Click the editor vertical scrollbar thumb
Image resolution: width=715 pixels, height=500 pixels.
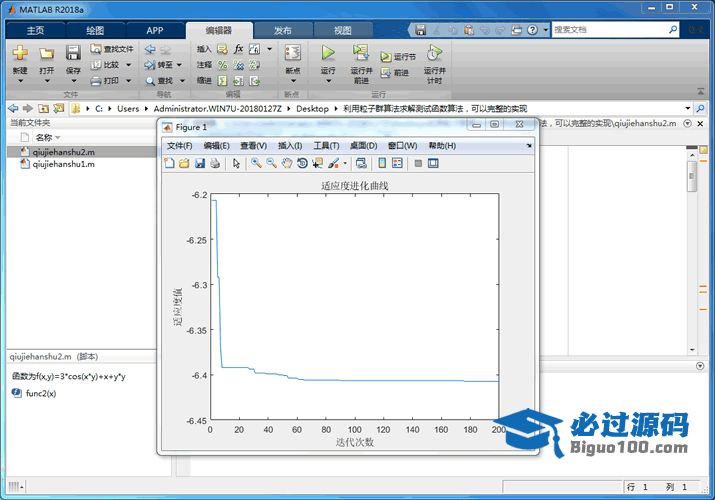coord(692,176)
